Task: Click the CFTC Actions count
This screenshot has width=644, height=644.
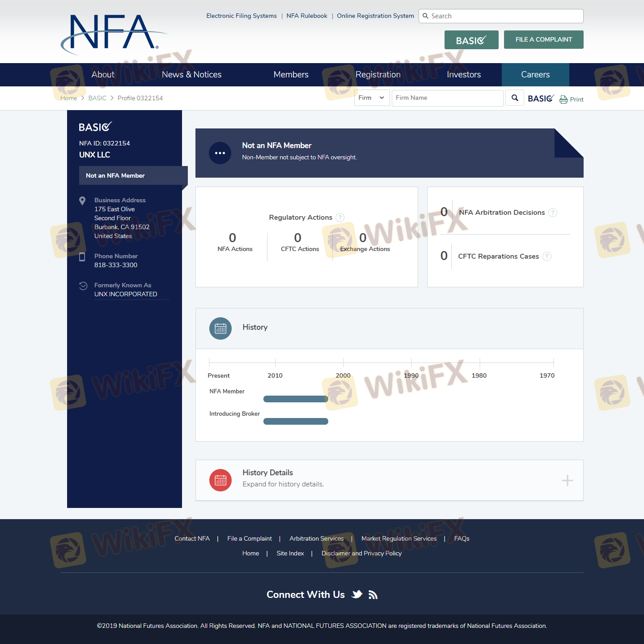Action: coord(298,238)
